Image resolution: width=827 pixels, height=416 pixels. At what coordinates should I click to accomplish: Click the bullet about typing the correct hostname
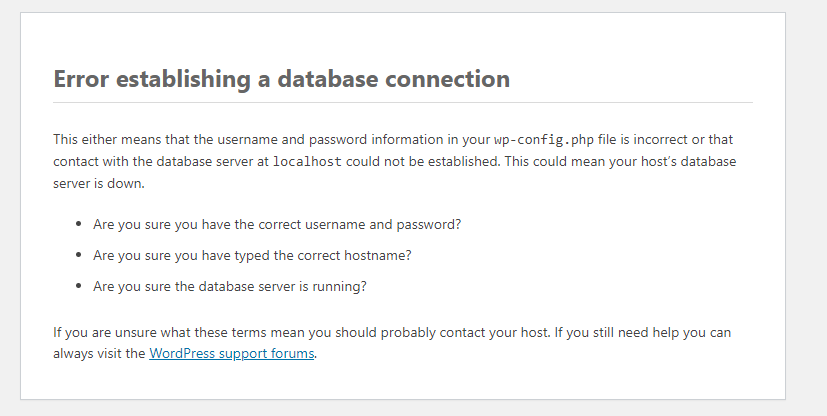[x=252, y=255]
